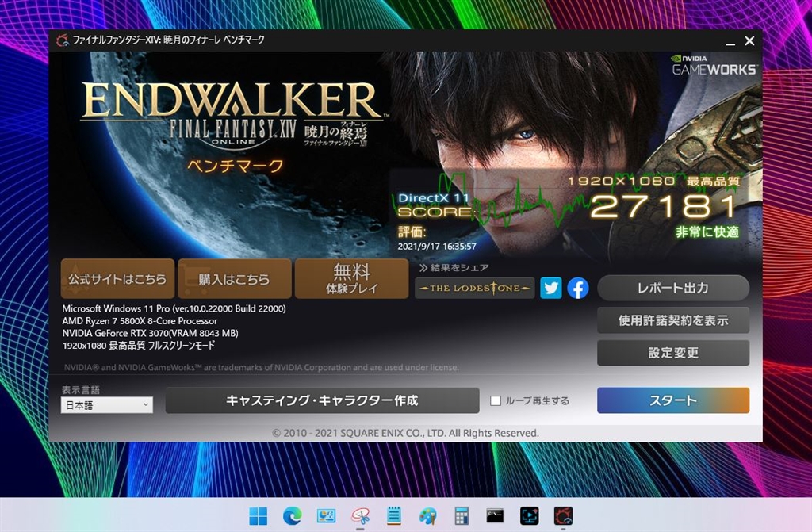Select the NVIDIA GeForce RTX 3070 line

point(150,333)
